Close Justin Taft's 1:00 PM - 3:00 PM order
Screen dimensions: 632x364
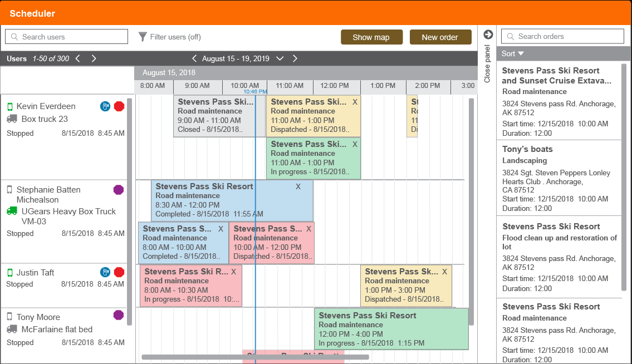pos(444,272)
